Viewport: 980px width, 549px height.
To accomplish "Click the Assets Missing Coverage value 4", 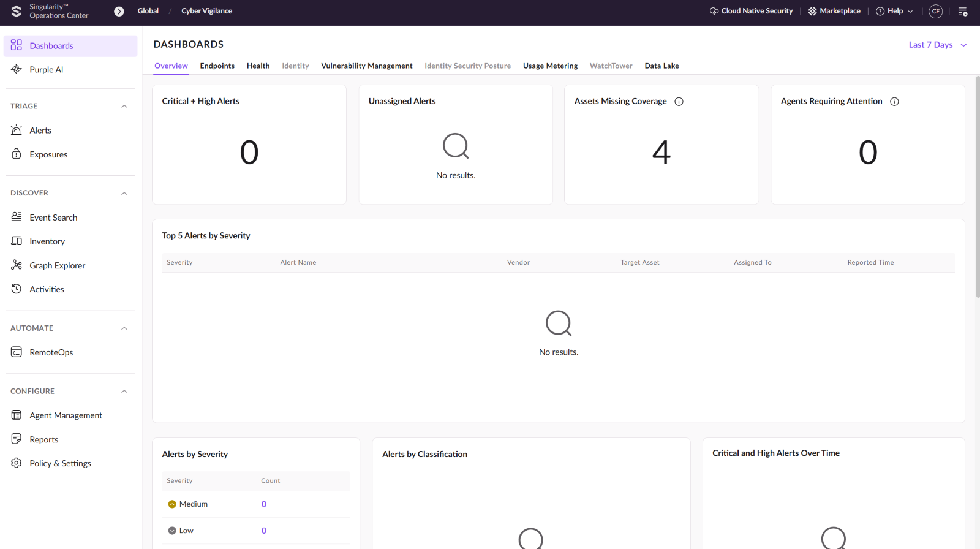I will 661,153.
